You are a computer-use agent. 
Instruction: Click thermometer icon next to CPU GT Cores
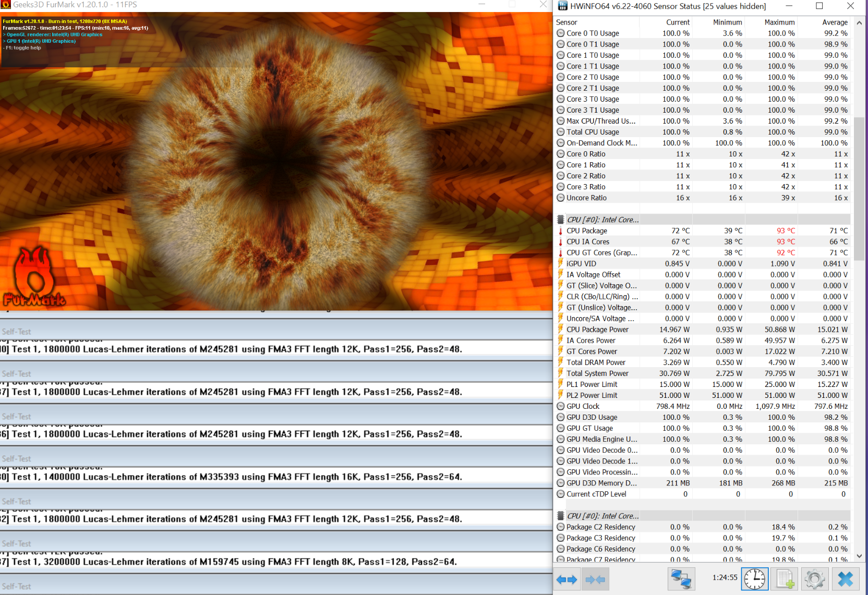pos(561,252)
